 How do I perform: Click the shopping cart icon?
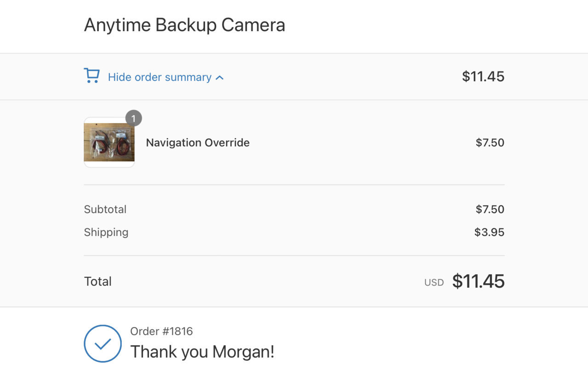[91, 76]
